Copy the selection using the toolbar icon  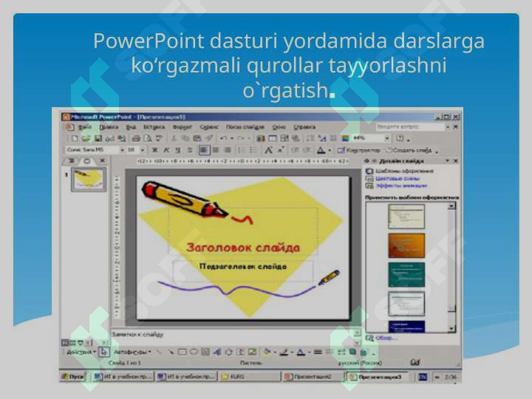click(x=185, y=138)
